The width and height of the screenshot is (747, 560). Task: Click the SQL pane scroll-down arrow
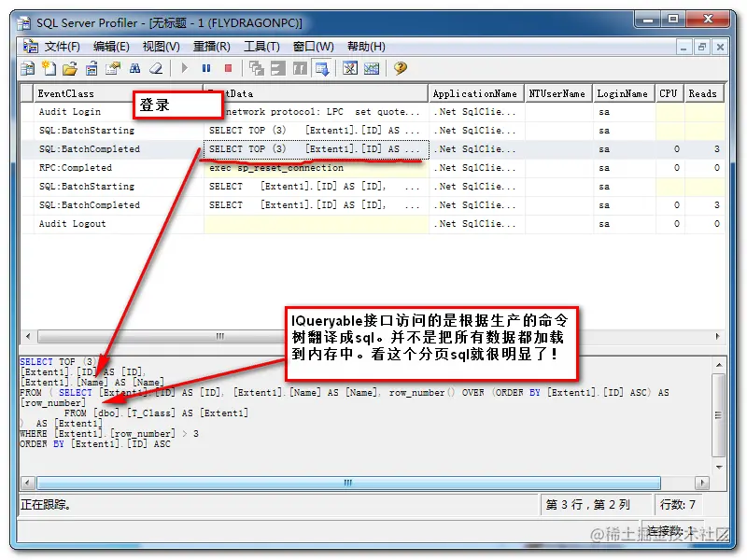click(x=719, y=468)
